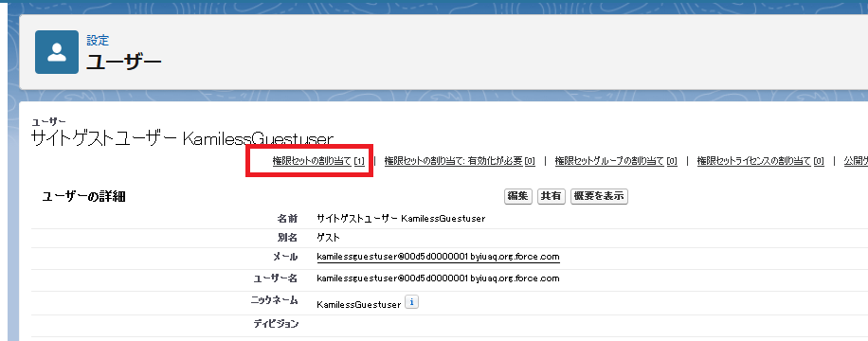Image resolution: width=868 pixels, height=341 pixels.
Task: Open 権限セットグループの割り当て link
Action: (616, 161)
